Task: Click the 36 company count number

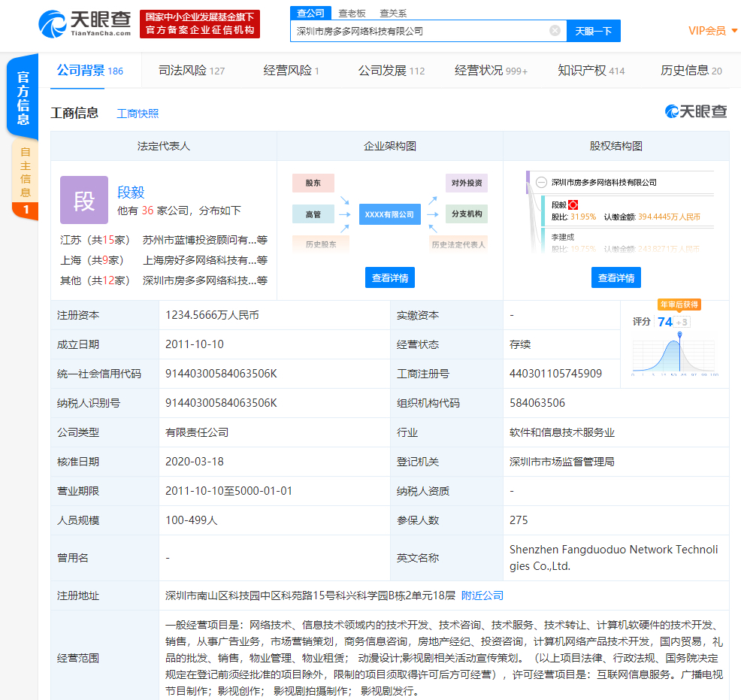Action: 147,211
